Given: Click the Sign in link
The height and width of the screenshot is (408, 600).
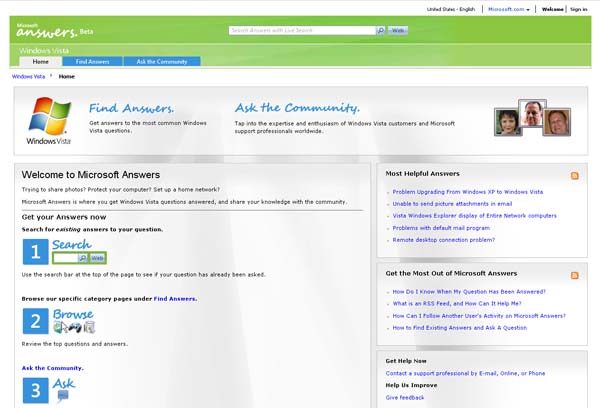Looking at the screenshot, I should (578, 9).
